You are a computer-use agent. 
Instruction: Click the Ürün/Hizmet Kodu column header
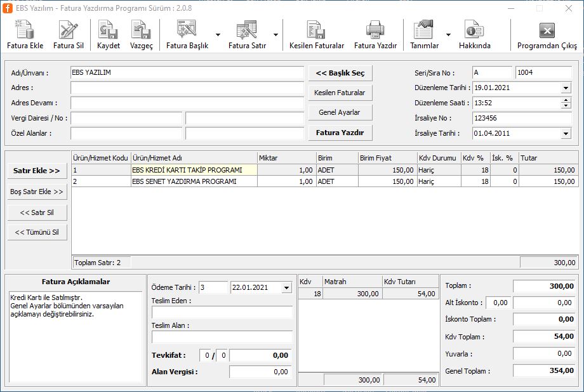tap(100, 158)
